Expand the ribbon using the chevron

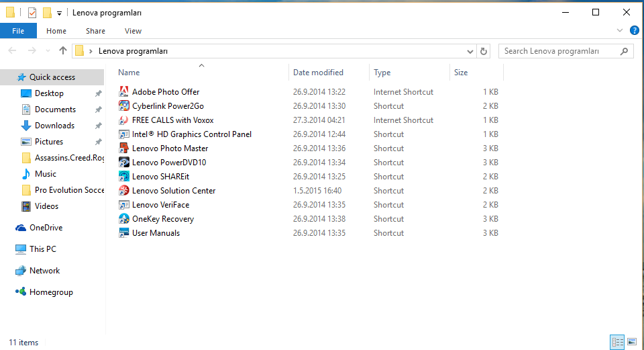(620, 30)
